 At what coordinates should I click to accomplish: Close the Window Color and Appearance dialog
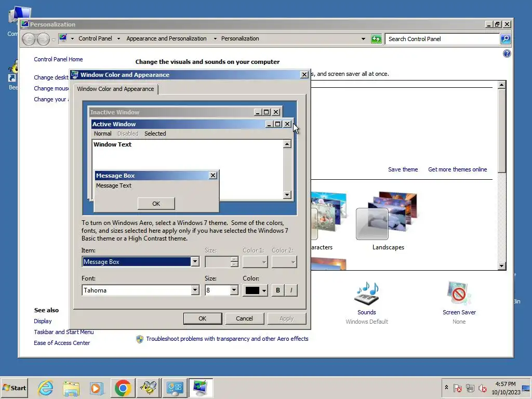(x=304, y=75)
